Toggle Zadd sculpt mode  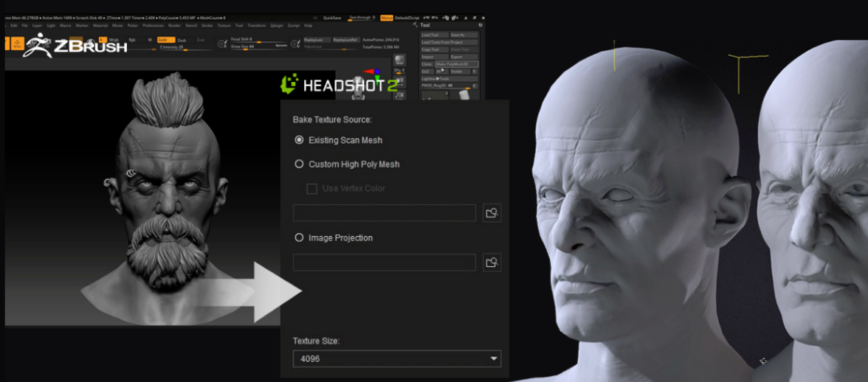(x=166, y=40)
